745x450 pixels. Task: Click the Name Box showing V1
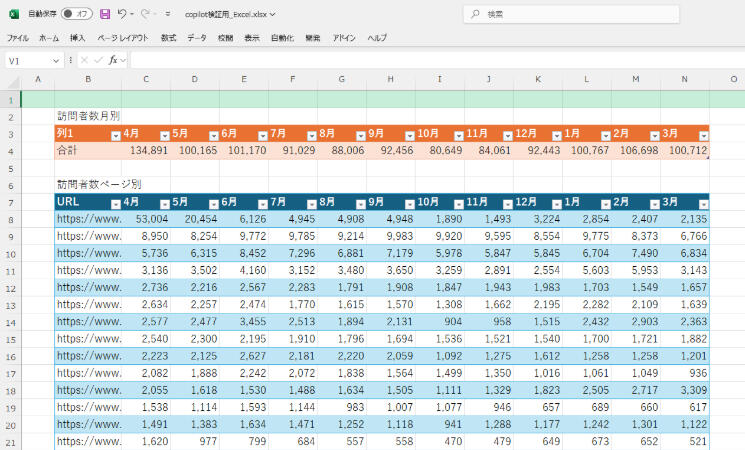tap(28, 60)
